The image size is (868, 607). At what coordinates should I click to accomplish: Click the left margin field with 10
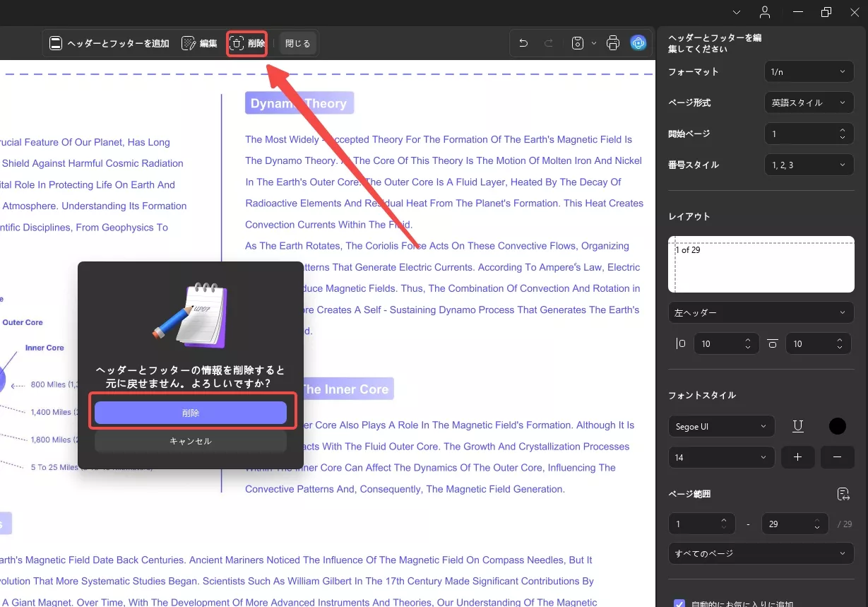[x=726, y=343]
